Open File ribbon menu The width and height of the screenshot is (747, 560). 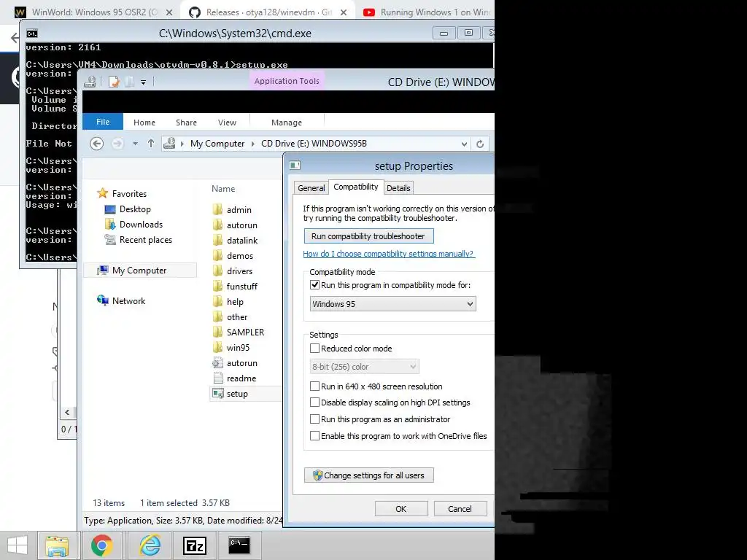tap(103, 122)
